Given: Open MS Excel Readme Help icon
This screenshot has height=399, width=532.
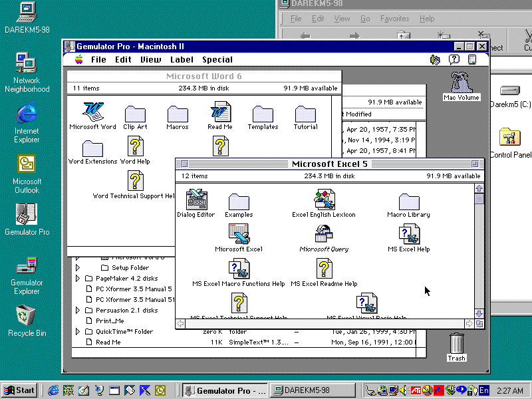Looking at the screenshot, I should (x=324, y=269).
